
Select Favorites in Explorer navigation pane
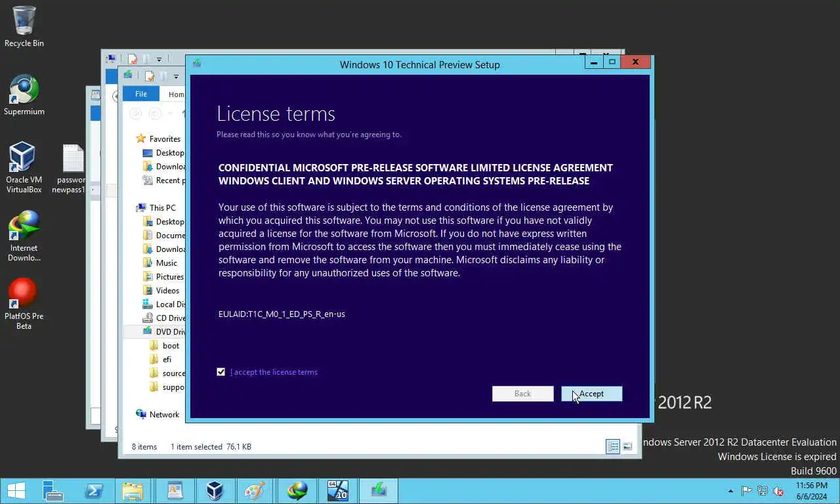coord(165,139)
